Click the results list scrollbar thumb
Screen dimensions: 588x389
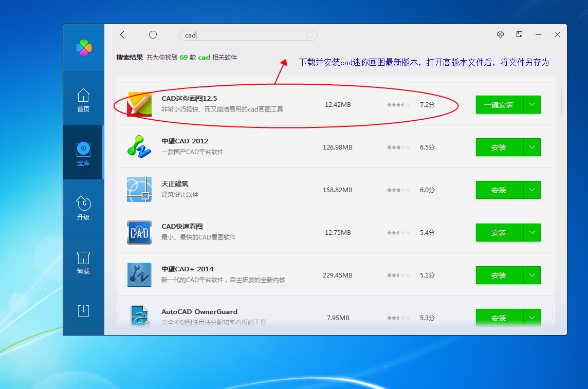click(x=561, y=102)
